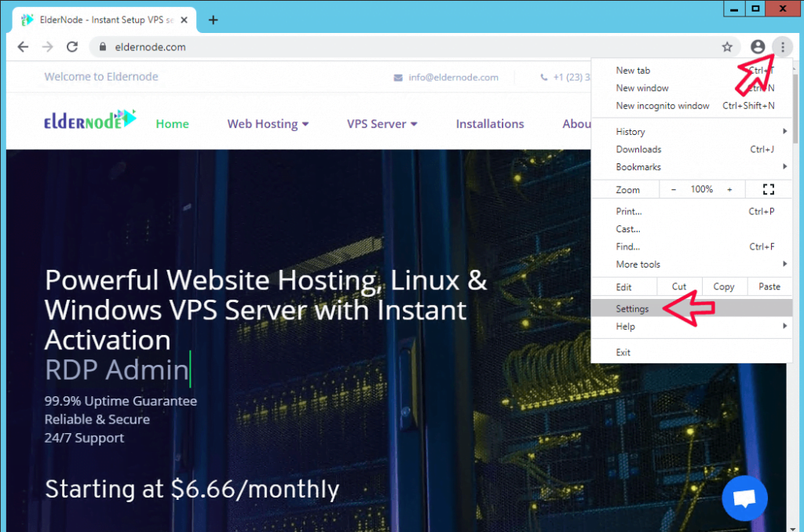This screenshot has height=532, width=804.
Task: Enter fullscreen from the Zoom row
Action: 768,189
